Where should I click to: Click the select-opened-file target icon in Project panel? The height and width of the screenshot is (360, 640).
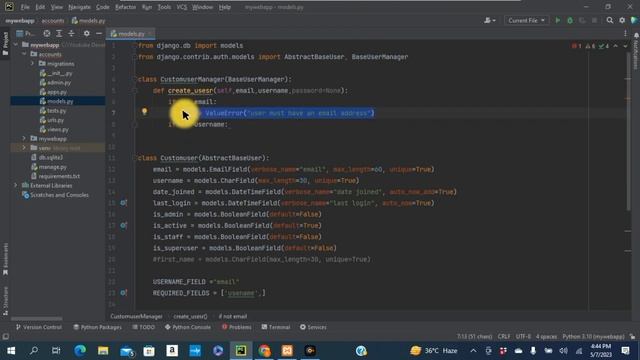pyautogui.click(x=47, y=33)
